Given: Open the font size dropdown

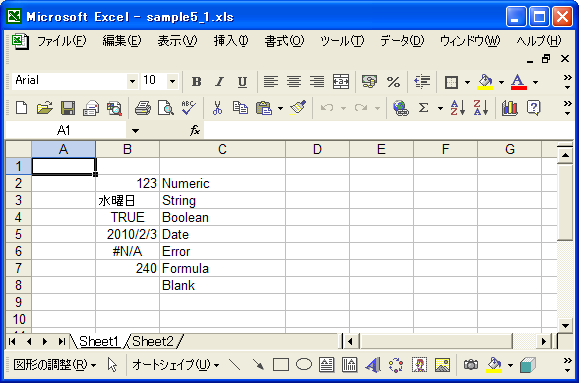Looking at the screenshot, I should 172,81.
